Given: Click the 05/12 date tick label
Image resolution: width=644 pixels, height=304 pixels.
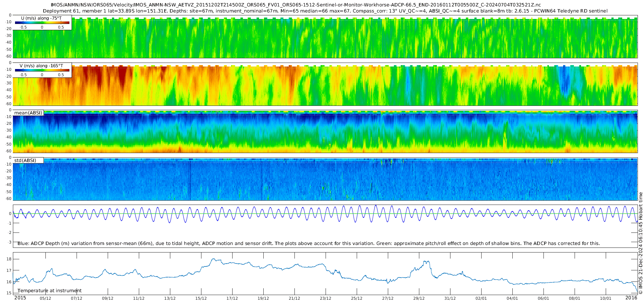Looking at the screenshot, I should [45, 298].
